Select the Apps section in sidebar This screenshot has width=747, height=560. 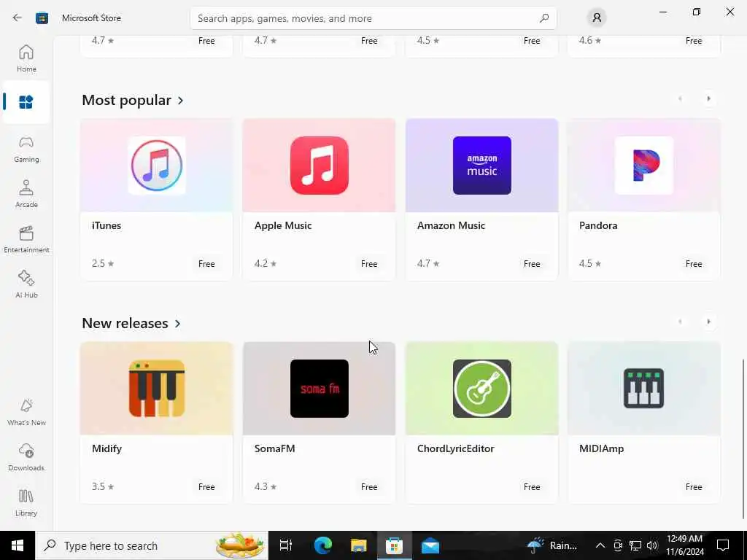pyautogui.click(x=26, y=102)
